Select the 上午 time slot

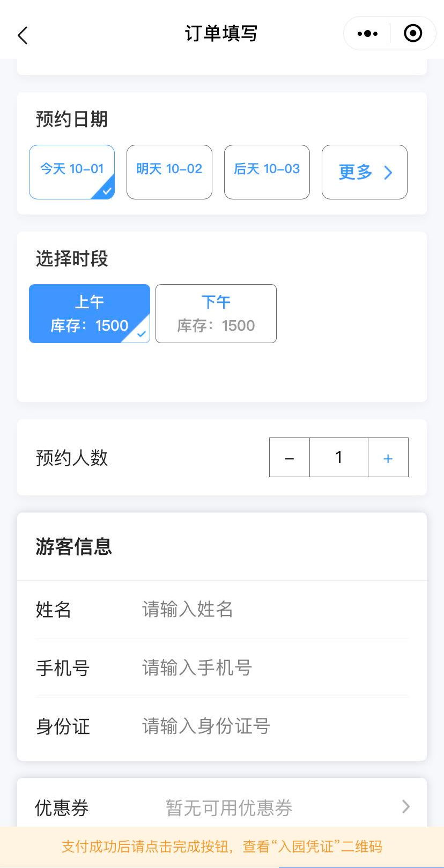(x=90, y=314)
